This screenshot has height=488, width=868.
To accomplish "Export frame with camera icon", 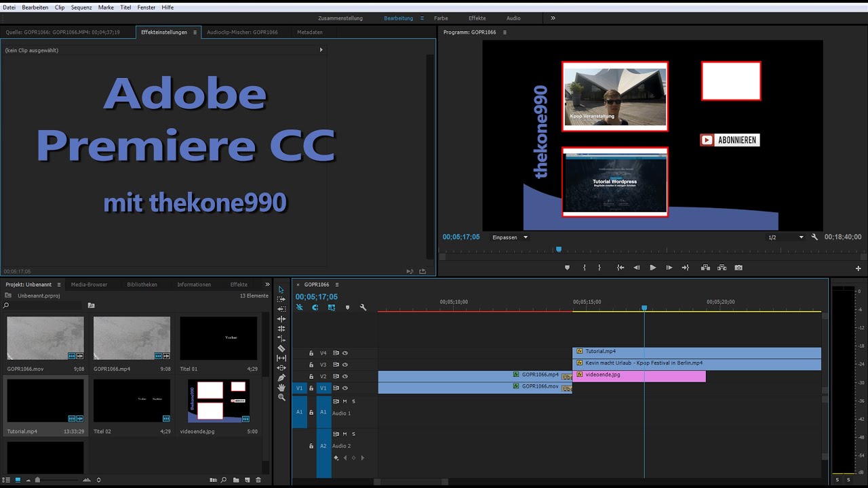I will click(738, 268).
